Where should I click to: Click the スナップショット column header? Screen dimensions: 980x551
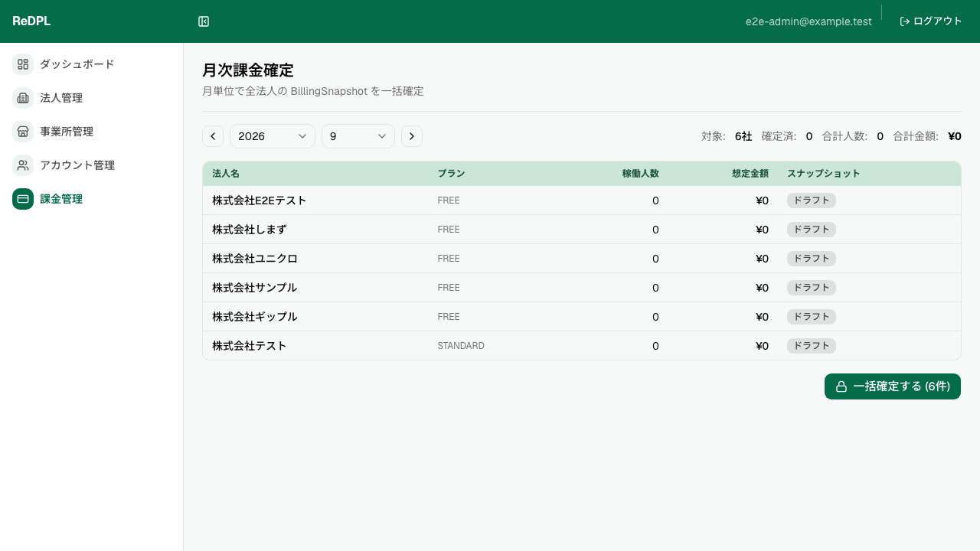point(824,174)
